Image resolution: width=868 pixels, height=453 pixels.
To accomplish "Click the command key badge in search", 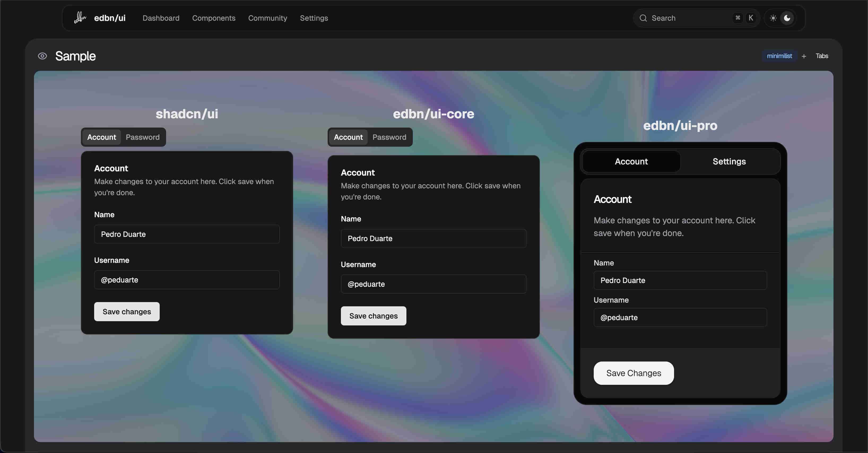I will click(737, 18).
